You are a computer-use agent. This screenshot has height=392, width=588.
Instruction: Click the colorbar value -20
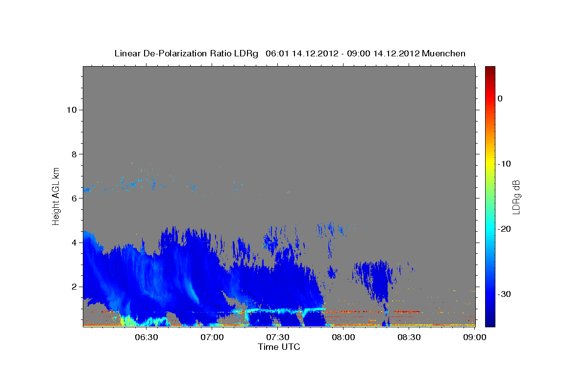[x=505, y=229]
